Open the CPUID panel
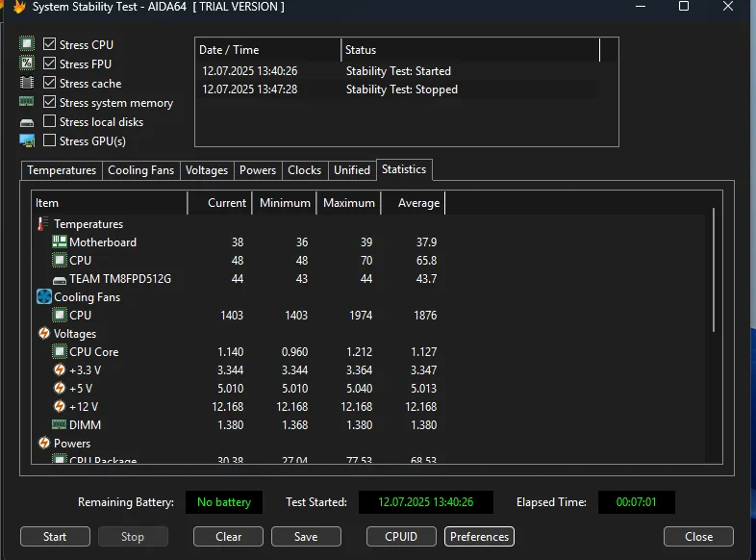Viewport: 756px width, 560px height. point(401,536)
